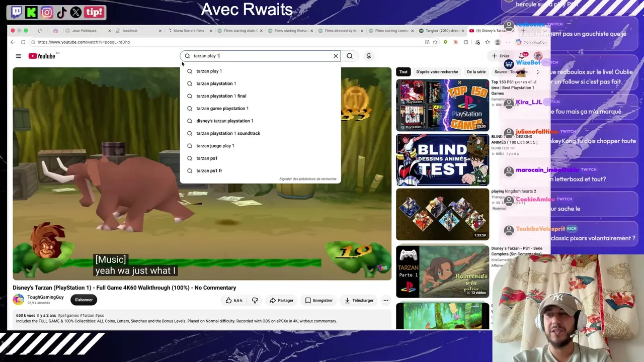644x362 pixels.
Task: Pick "tarzan playstation 1 soundtrack" suggestion
Action: [261, 133]
